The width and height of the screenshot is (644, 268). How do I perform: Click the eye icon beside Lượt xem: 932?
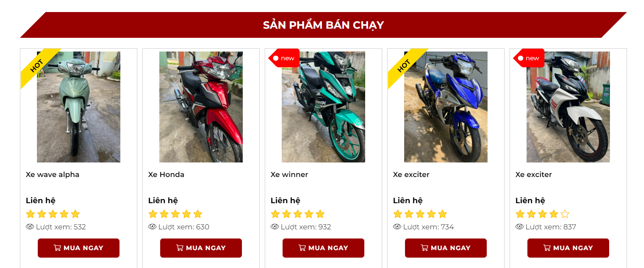click(275, 226)
